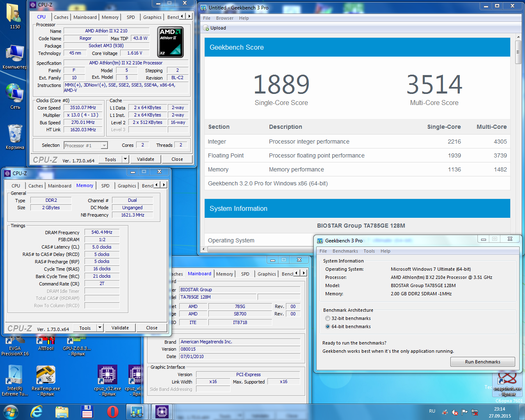The height and width of the screenshot is (420, 525).
Task: Switch to SPD tab in top CPU-Z
Action: (x=131, y=17)
